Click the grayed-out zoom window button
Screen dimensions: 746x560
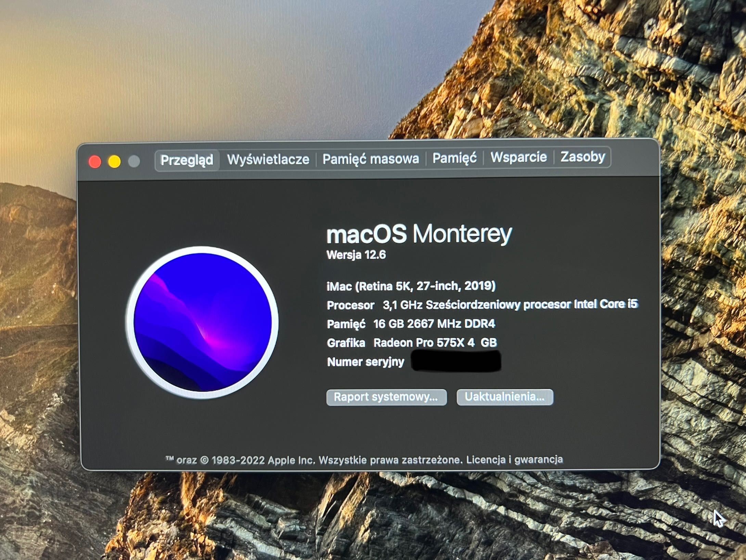134,161
